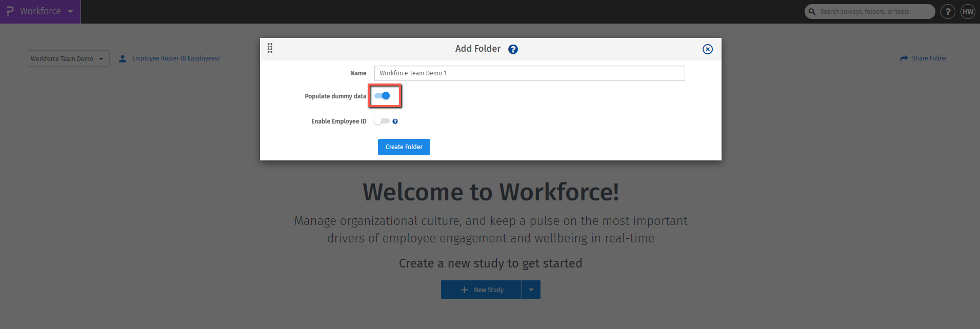
Task: Open the New Study dropdown arrow
Action: coord(531,290)
